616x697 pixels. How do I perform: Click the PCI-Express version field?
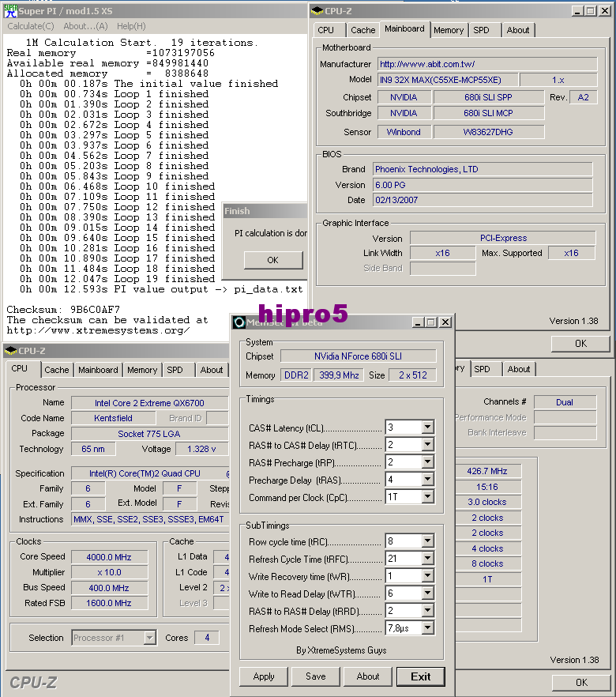(x=503, y=239)
